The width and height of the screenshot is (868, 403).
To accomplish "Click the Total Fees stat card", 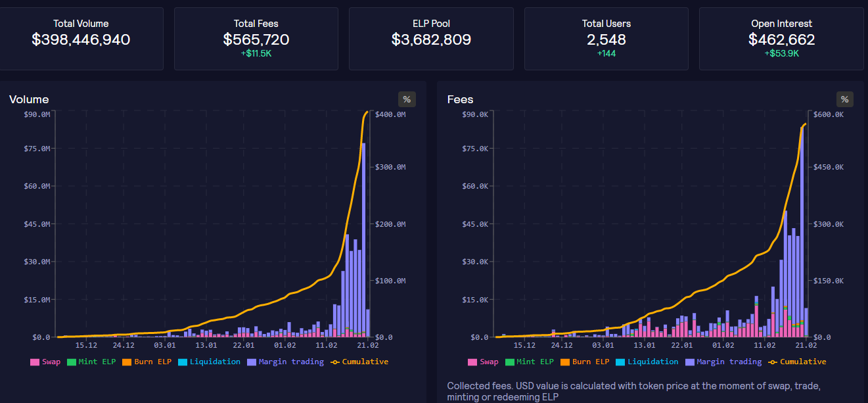I will pyautogui.click(x=256, y=39).
